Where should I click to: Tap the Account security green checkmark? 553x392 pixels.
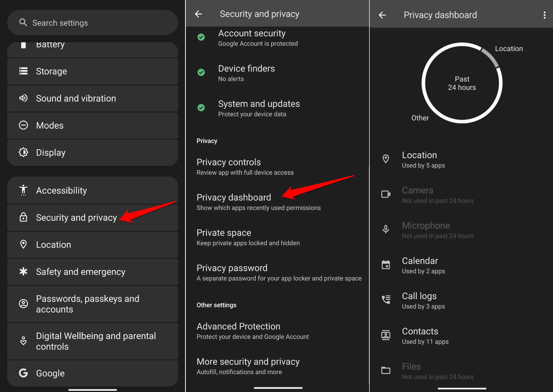tap(201, 37)
